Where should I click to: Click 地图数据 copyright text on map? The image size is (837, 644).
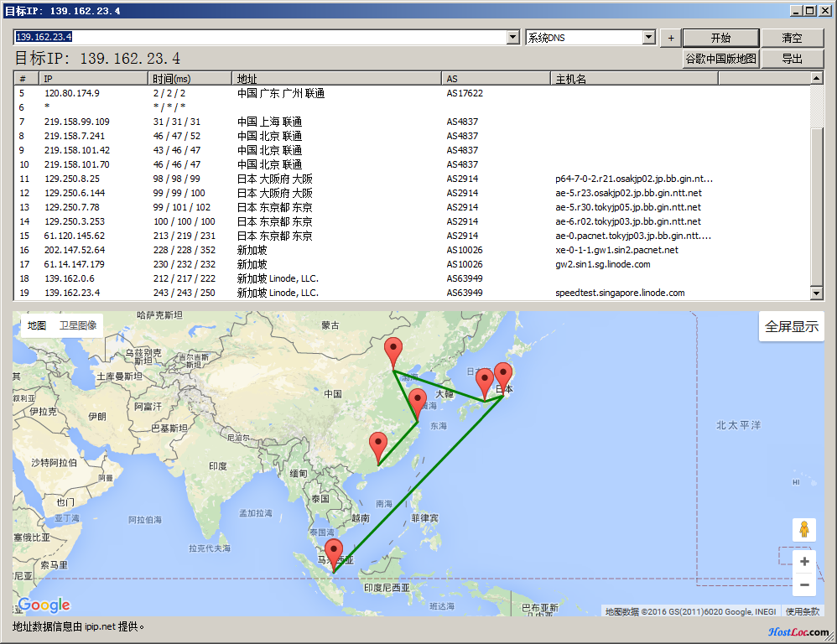click(x=690, y=611)
